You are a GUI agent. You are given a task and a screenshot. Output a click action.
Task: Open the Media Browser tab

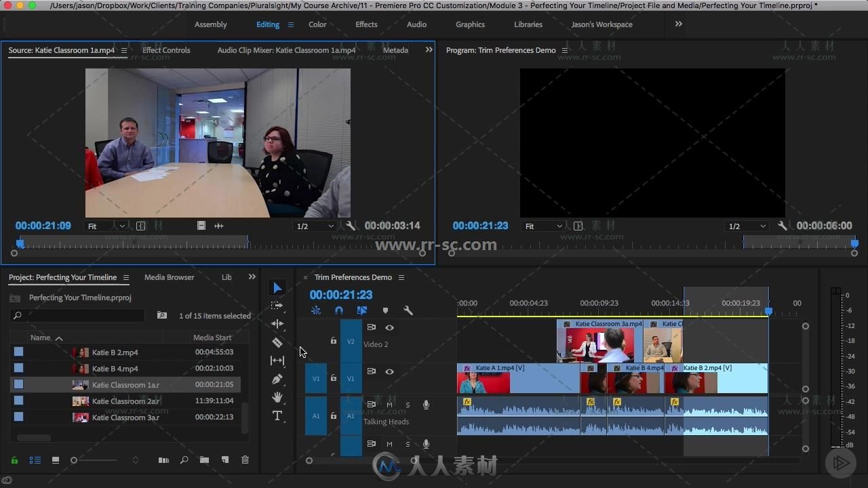[170, 277]
